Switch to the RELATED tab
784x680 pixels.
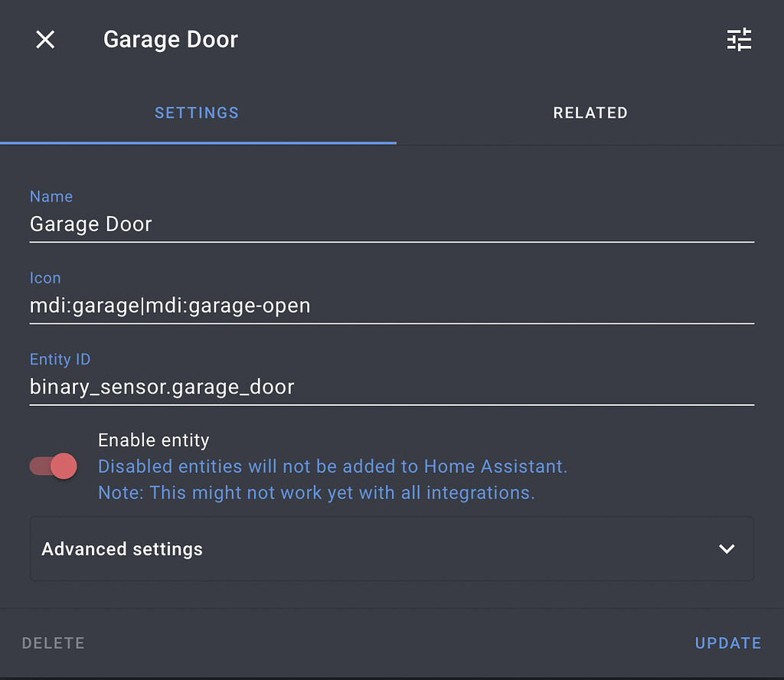(x=590, y=113)
